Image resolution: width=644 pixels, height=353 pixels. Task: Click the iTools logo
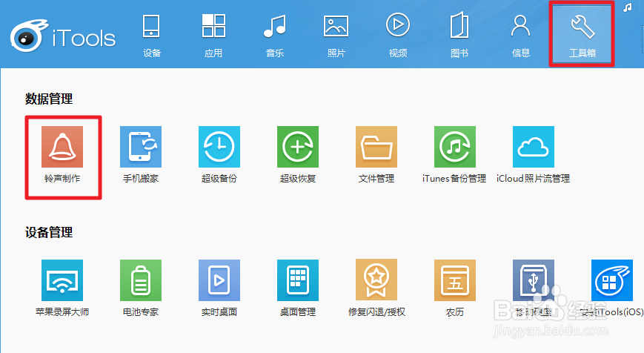(x=62, y=36)
